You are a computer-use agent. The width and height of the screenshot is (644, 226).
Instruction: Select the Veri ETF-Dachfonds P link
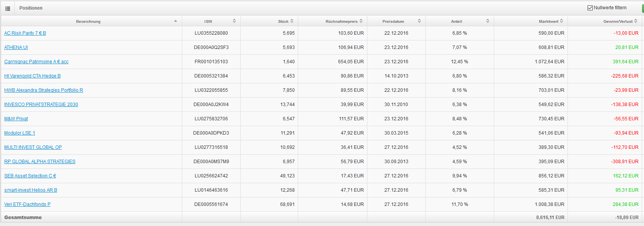tap(27, 204)
